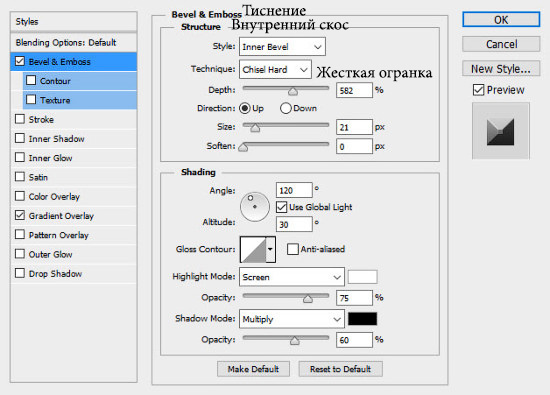Open the Highlight Mode dropdown showing Screen

(x=292, y=277)
